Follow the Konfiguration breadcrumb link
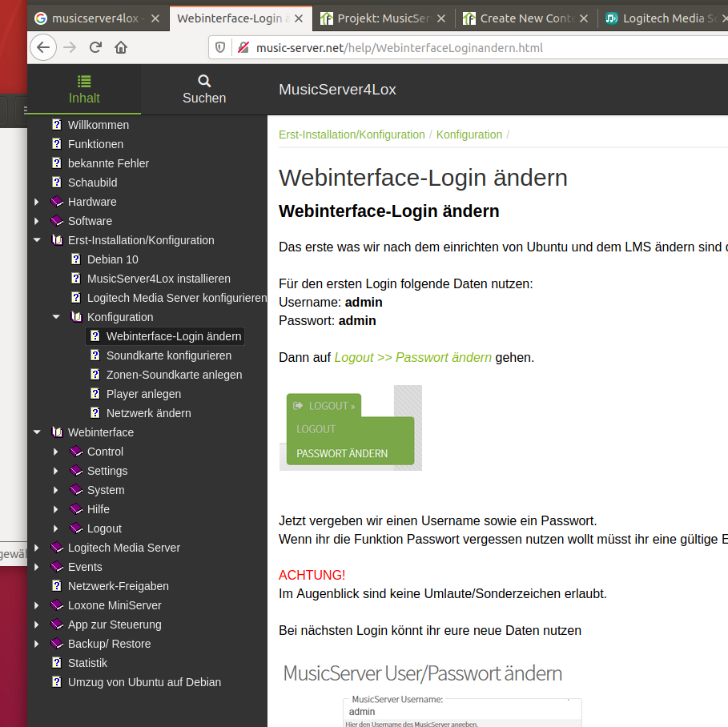This screenshot has width=728, height=727. click(469, 135)
